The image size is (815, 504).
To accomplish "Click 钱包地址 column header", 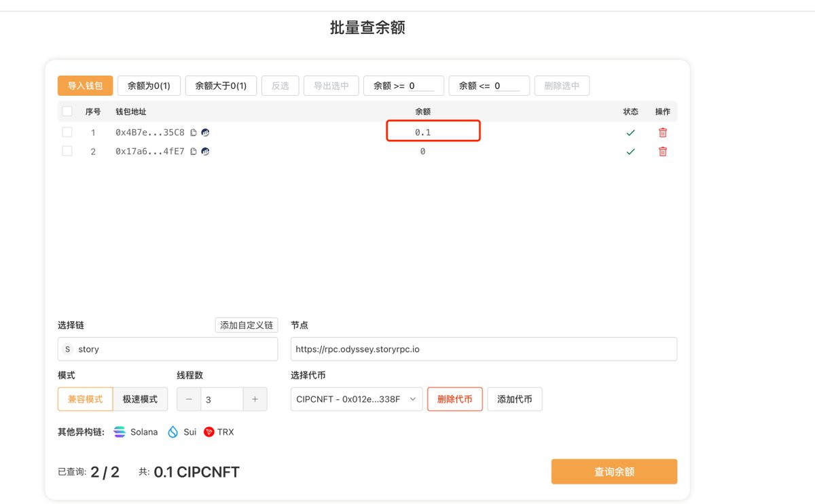I will (x=130, y=111).
